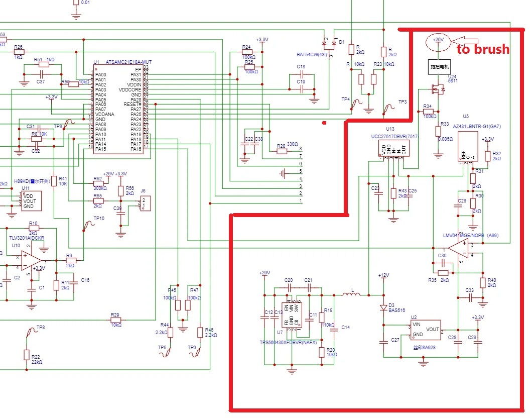Click resistor R10 2kΩ above comparator
Viewport: 532px width, 419px height.
(34, 228)
